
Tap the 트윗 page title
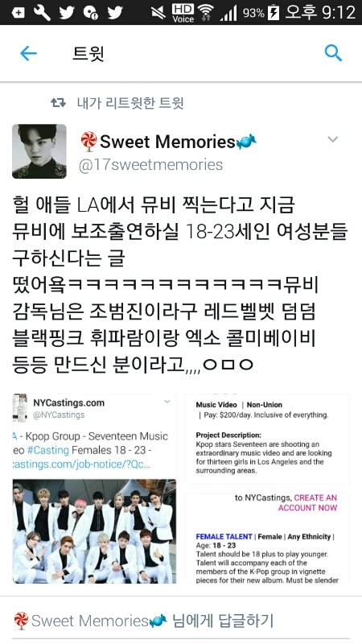click(88, 54)
